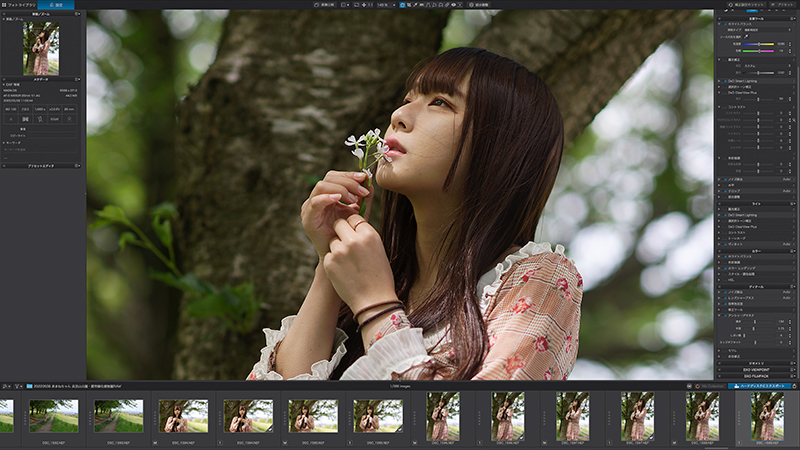Click the blue highlighted tool icon in top toolbar
Image resolution: width=800 pixels, height=450 pixels.
coord(402,5)
